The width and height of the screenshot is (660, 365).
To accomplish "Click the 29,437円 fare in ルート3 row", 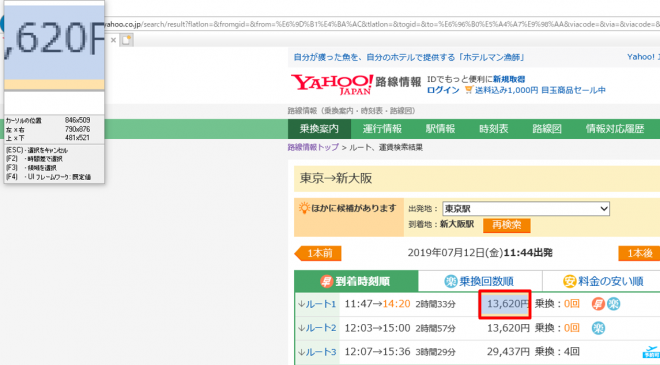I will 508,352.
